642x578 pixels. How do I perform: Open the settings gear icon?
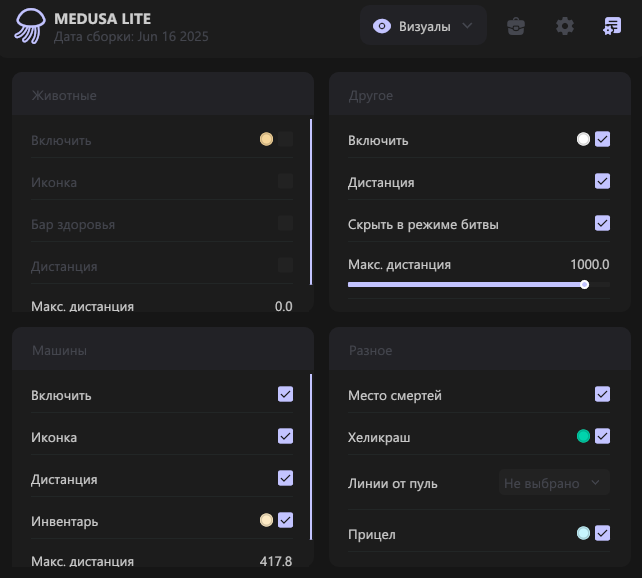565,26
